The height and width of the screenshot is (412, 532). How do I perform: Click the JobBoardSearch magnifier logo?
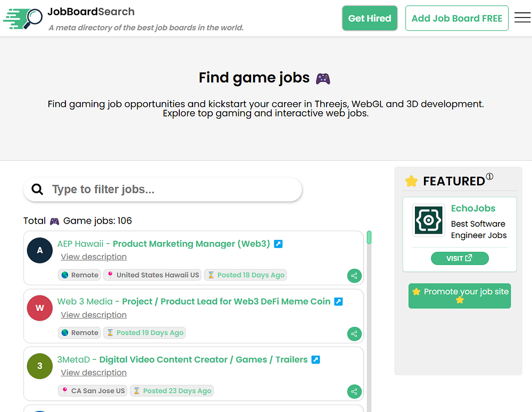point(23,18)
